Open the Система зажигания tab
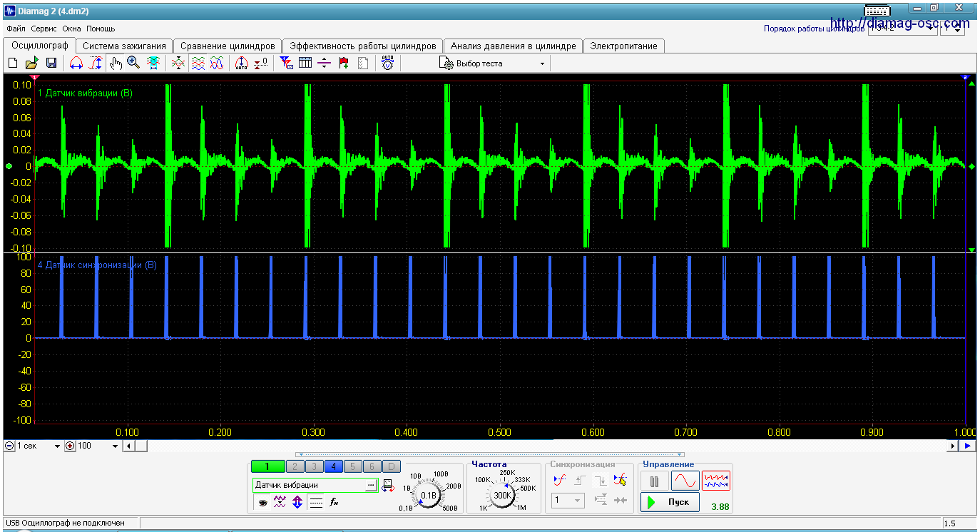Screen dimensions: 980x532 pyautogui.click(x=125, y=46)
